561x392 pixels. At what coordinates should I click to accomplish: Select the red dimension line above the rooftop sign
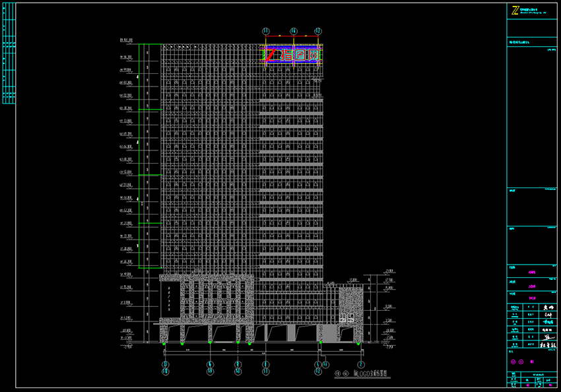pos(292,36)
